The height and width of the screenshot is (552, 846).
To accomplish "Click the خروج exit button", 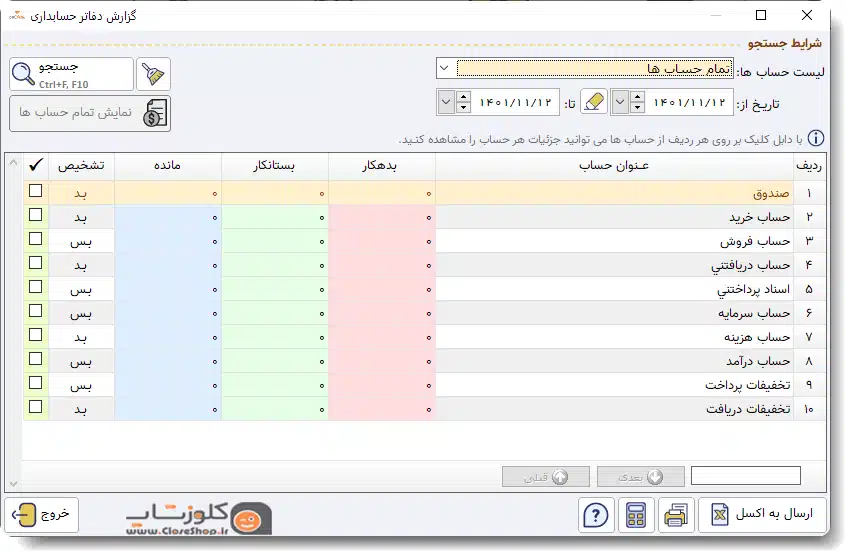I will coord(42,515).
